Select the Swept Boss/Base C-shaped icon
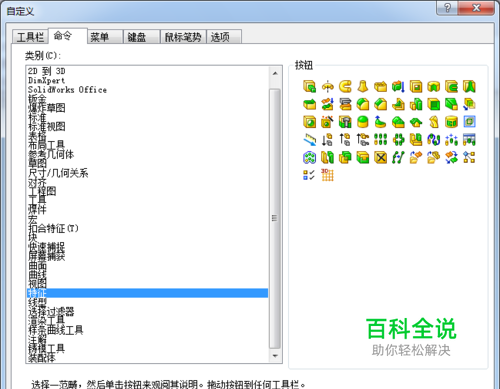500x389 pixels. point(345,87)
